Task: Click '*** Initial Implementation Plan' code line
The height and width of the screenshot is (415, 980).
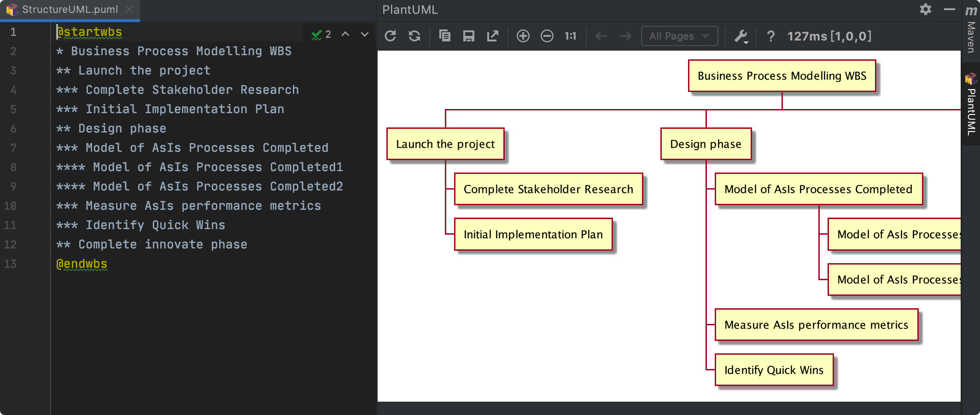Action: (x=170, y=109)
